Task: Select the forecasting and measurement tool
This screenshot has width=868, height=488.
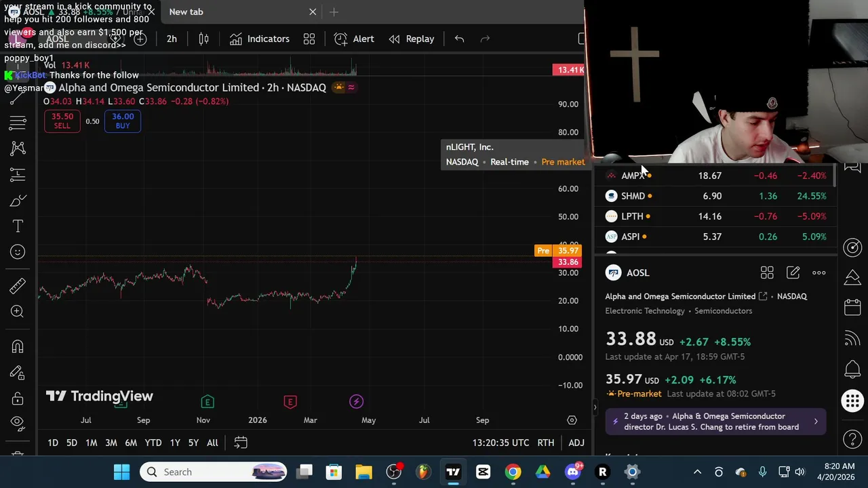Action: 18,175
